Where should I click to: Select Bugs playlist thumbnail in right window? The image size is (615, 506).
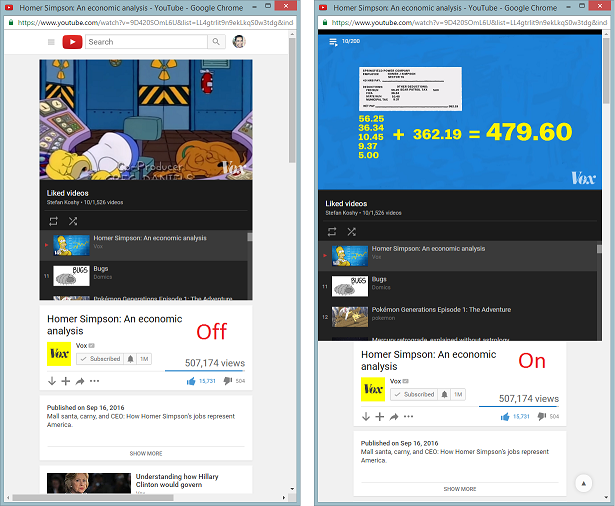click(350, 286)
